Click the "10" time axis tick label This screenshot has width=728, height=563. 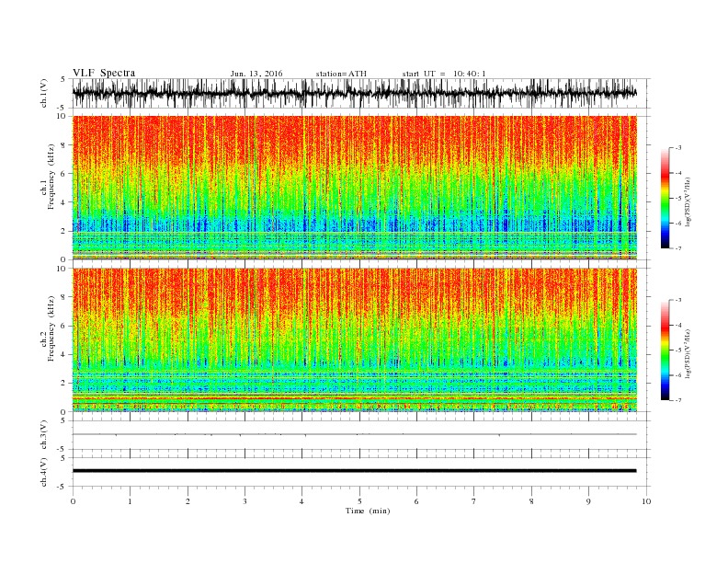click(646, 501)
